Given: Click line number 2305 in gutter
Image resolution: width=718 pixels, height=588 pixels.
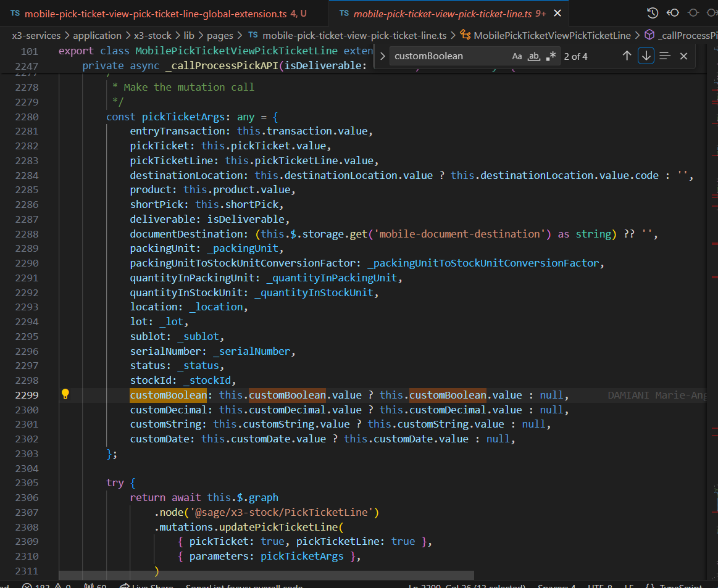Looking at the screenshot, I should pos(27,482).
